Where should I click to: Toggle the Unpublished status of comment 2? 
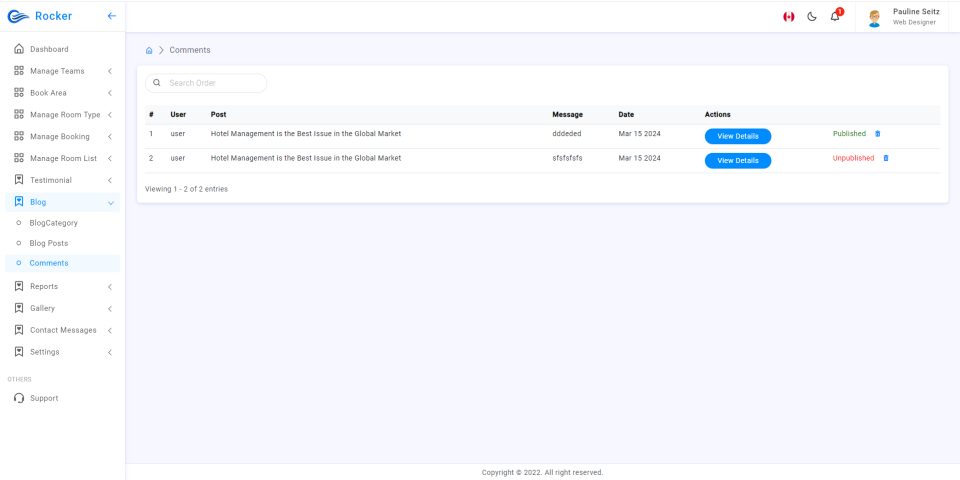[x=853, y=158]
